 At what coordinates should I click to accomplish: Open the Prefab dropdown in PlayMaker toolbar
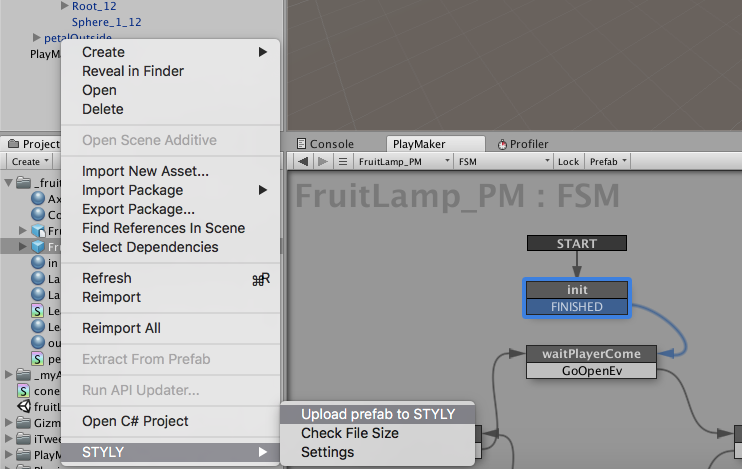click(x=608, y=161)
